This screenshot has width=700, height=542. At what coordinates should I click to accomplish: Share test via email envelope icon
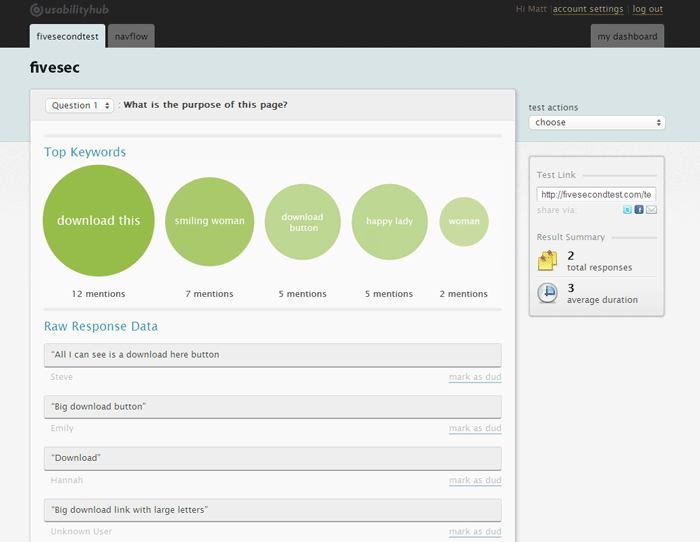click(651, 209)
